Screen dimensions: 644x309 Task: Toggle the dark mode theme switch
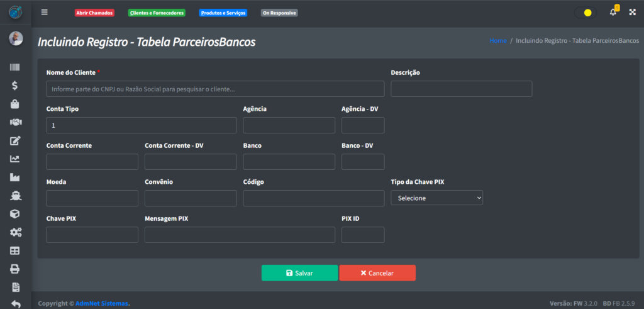pos(586,13)
